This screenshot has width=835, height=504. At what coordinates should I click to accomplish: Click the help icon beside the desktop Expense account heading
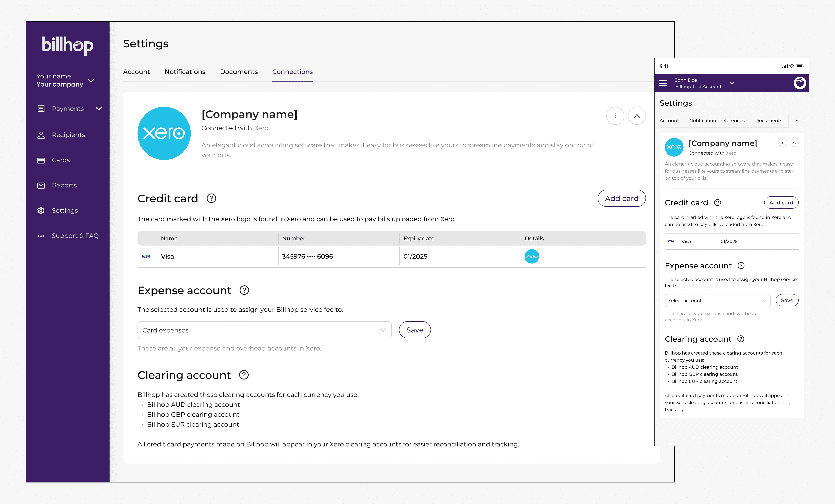point(244,290)
